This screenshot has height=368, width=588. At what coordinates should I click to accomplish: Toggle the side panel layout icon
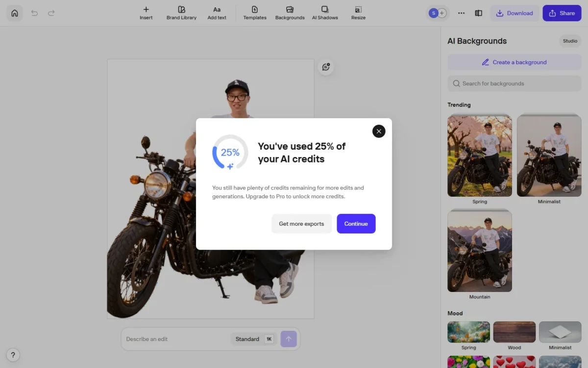479,13
